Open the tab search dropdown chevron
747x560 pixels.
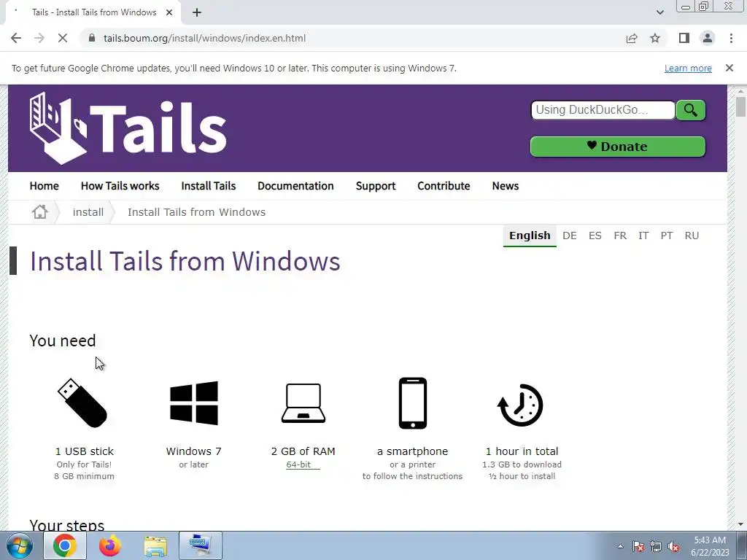click(659, 12)
